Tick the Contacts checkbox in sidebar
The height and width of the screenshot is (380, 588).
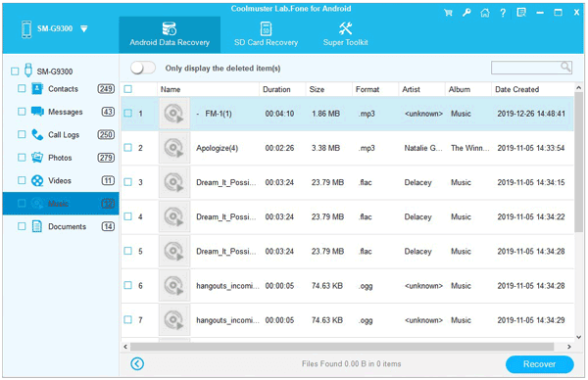pyautogui.click(x=22, y=88)
